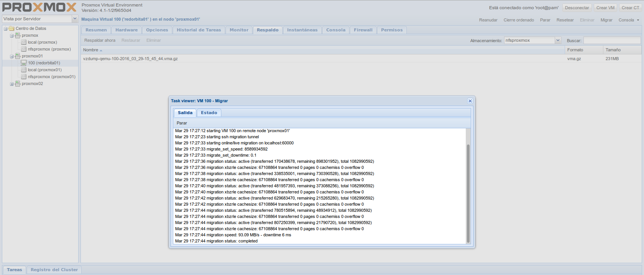This screenshot has width=644, height=275.
Task: Switch to the Estado tab in Task viewer
Action: [209, 113]
